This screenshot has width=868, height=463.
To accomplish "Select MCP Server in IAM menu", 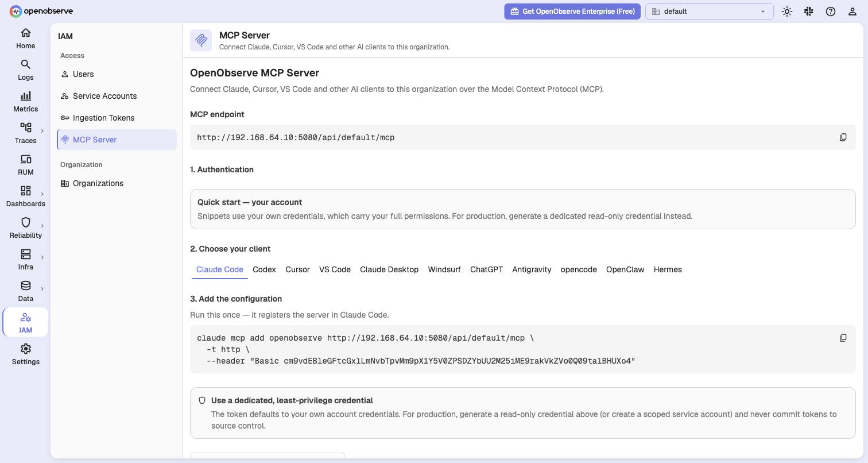I will [x=117, y=140].
